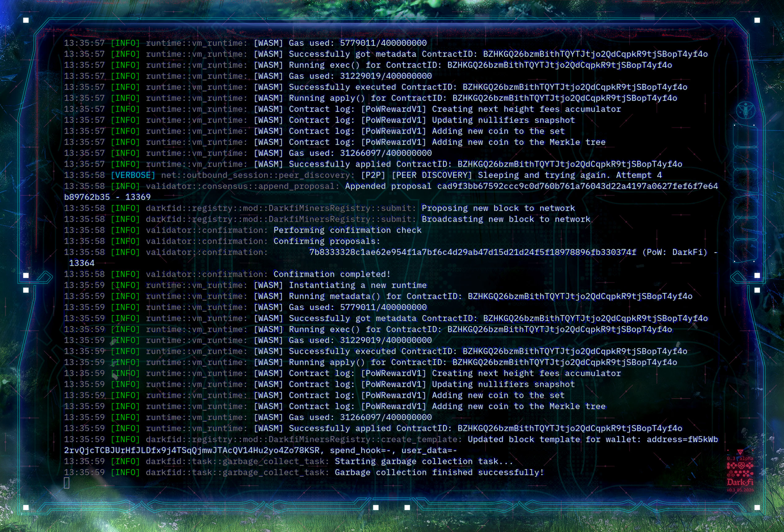
Task: Click "Gas used: 31229019/400000000" in 13:35:57 line
Action: click(x=360, y=76)
